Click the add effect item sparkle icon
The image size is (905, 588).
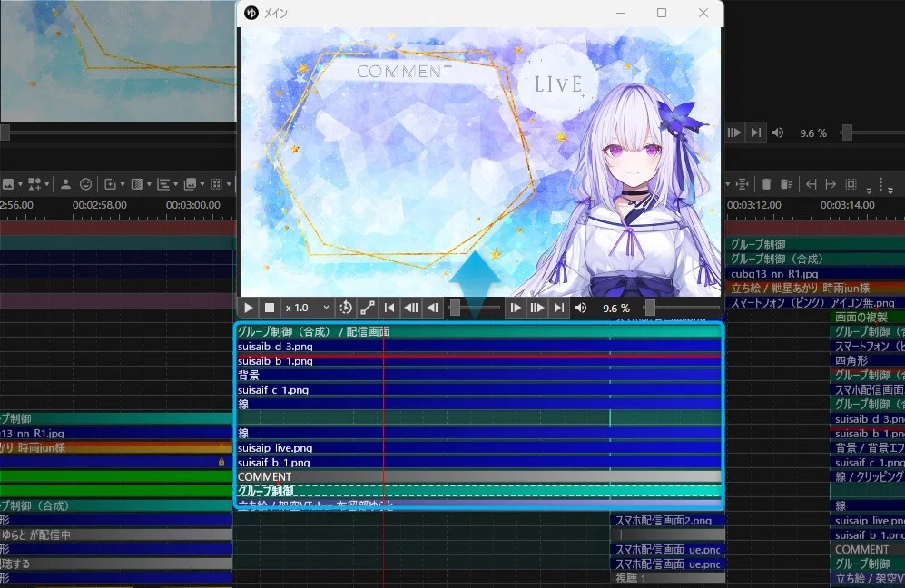coord(110,184)
